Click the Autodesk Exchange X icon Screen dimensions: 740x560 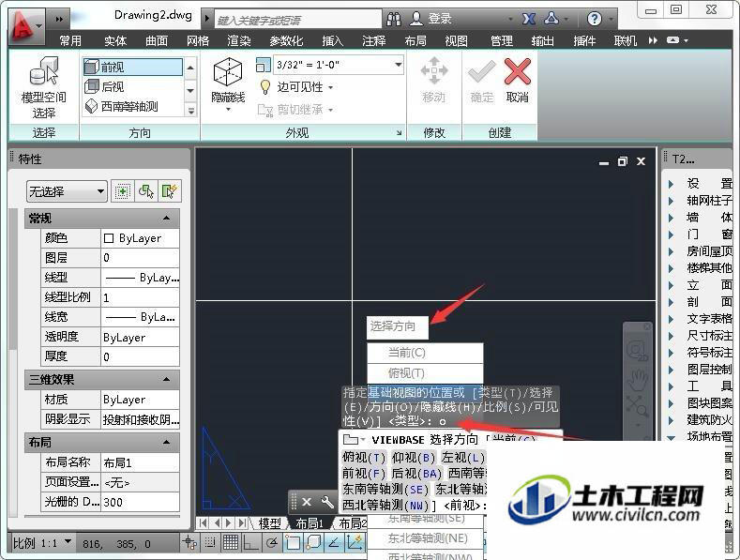pyautogui.click(x=529, y=20)
